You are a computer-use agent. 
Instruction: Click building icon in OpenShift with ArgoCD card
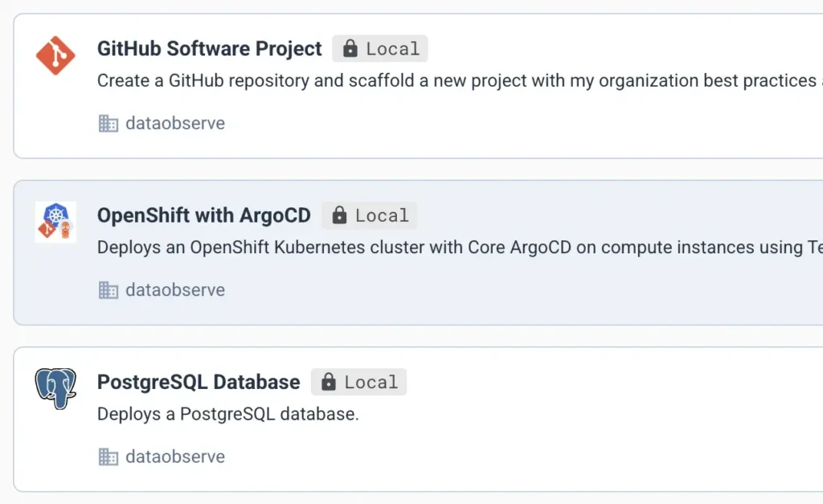[108, 289]
